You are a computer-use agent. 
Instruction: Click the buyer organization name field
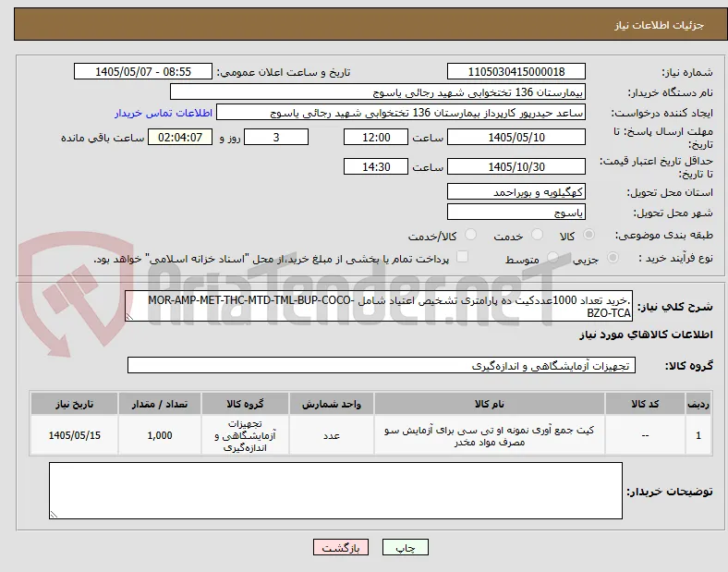click(378, 91)
